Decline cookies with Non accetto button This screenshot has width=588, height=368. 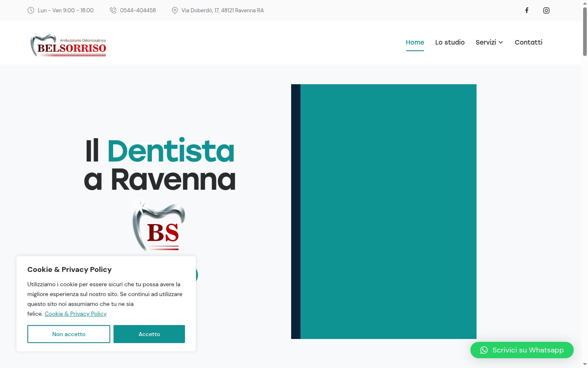coord(69,334)
